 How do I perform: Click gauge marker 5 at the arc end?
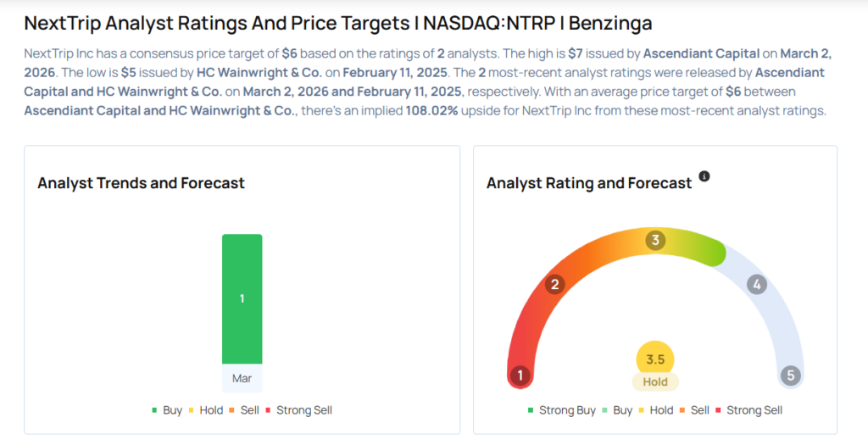point(791,375)
